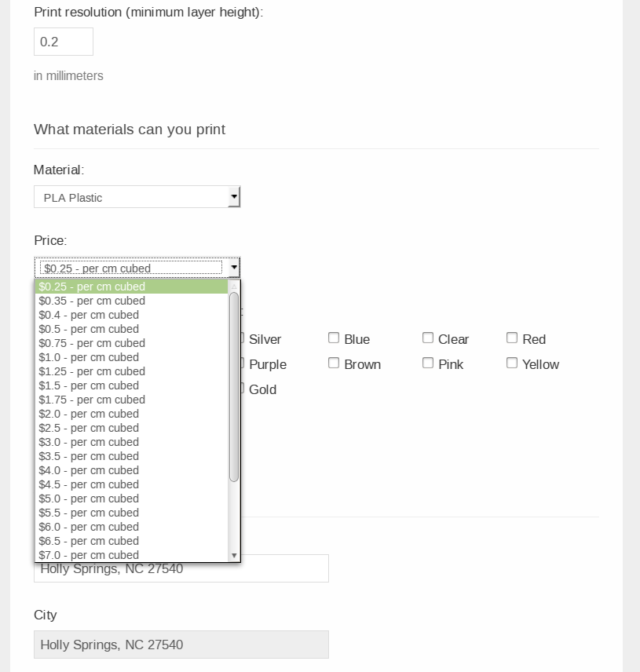Select $5.0 per cm cubed price
The height and width of the screenshot is (672, 640).
(x=89, y=499)
